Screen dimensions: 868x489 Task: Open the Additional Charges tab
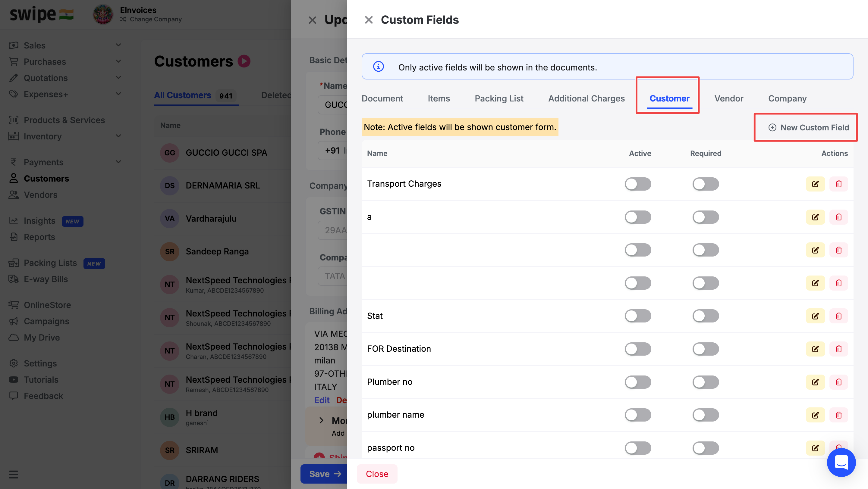(586, 98)
